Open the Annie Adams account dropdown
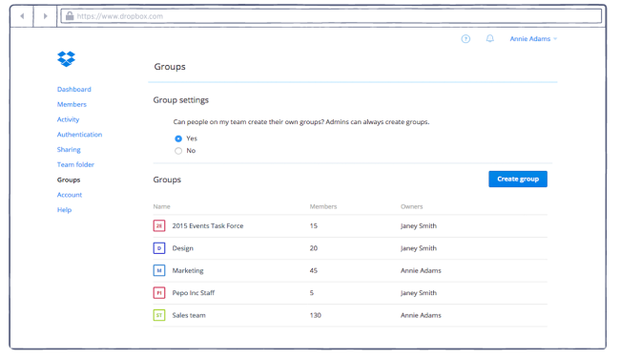The height and width of the screenshot is (360, 620). click(533, 39)
